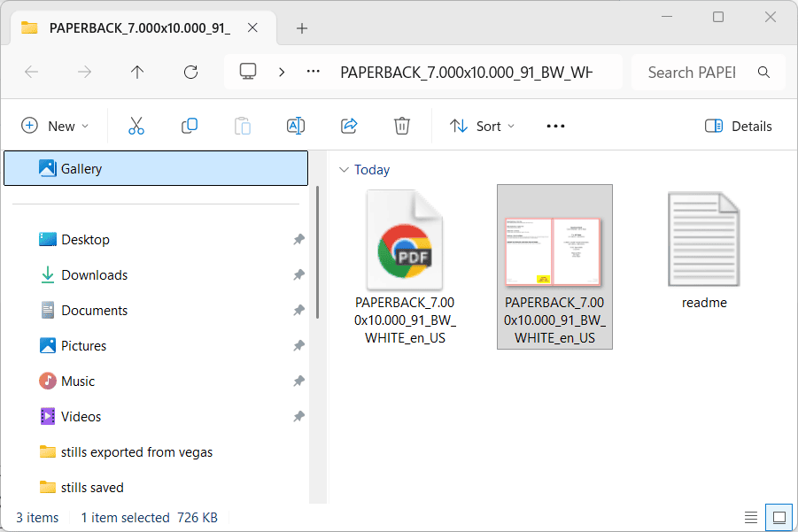Viewport: 798px width, 532px height.
Task: Unpin Documents using its pin icon
Action: click(298, 310)
